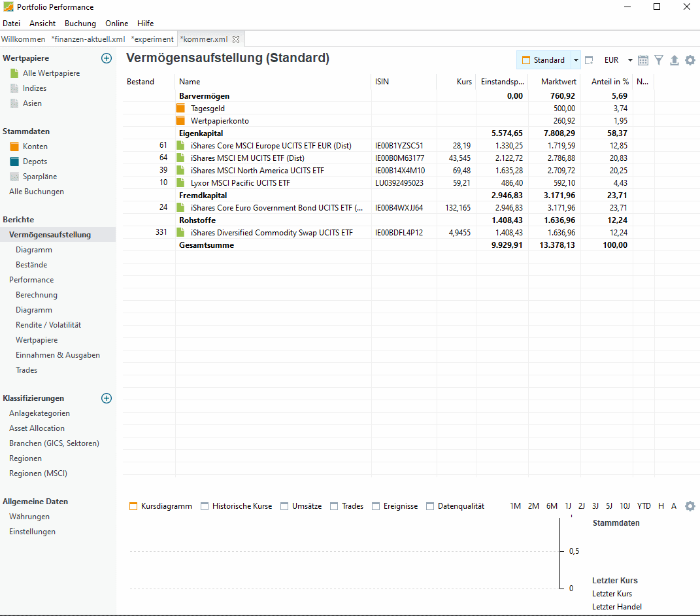The height and width of the screenshot is (616, 700).
Task: Click the Indizes watchlist icon
Action: [x=14, y=88]
